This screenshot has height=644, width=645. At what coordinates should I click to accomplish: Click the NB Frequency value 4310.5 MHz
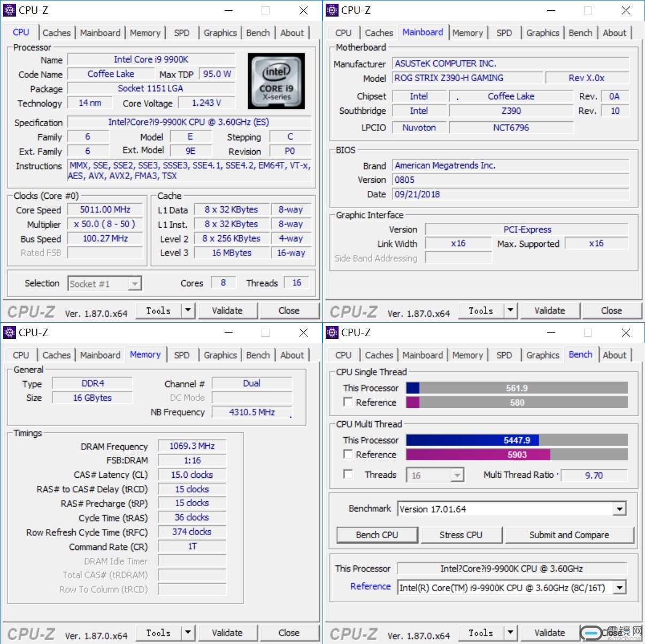pyautogui.click(x=252, y=412)
